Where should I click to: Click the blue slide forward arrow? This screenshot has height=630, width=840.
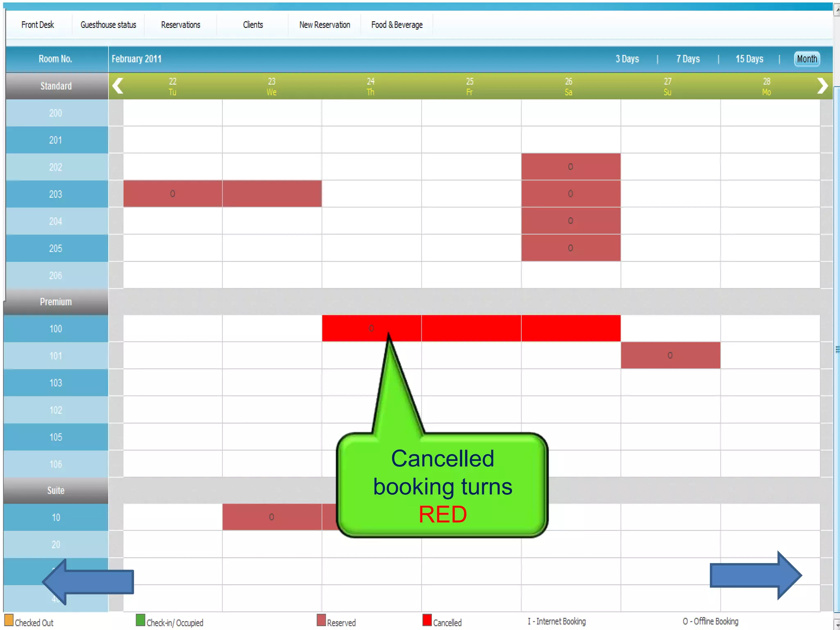tap(756, 575)
